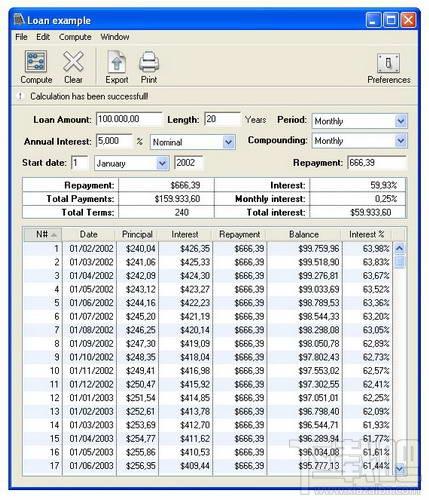Click the summary Interest value 59,93%
The height and width of the screenshot is (500, 429).
384,185
